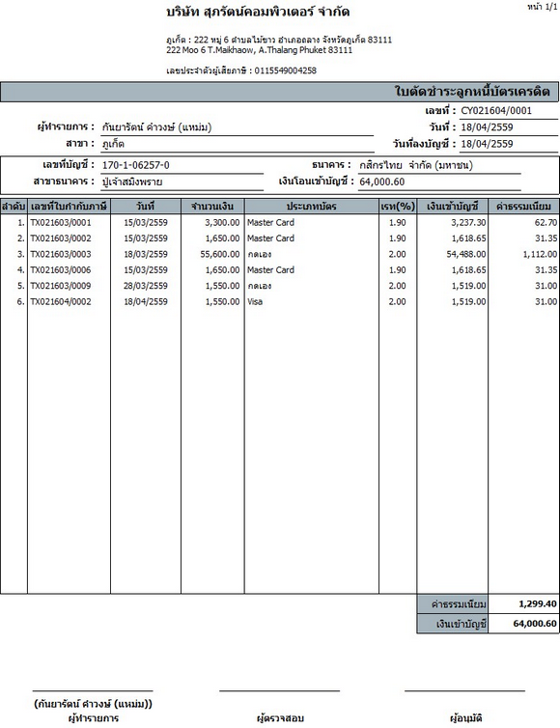The image size is (560, 728).
Task: Click the ผู้ตรวจสอบ signature line
Action: point(280,690)
